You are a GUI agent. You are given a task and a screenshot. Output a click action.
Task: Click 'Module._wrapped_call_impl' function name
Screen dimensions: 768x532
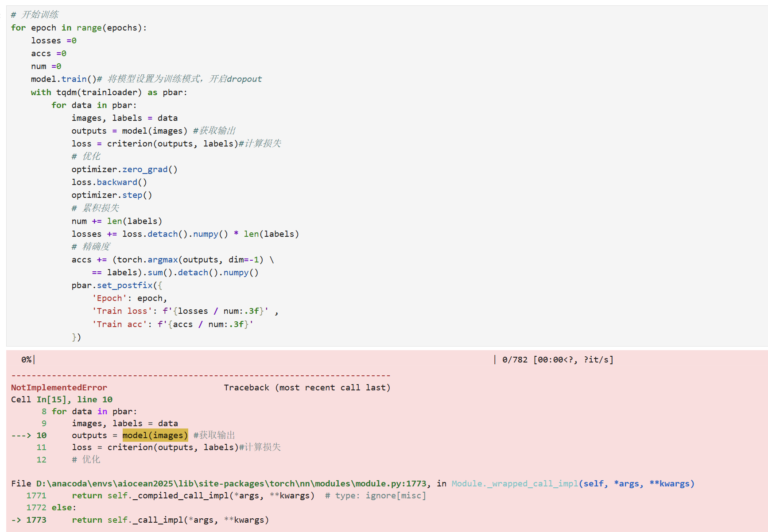tap(515, 484)
